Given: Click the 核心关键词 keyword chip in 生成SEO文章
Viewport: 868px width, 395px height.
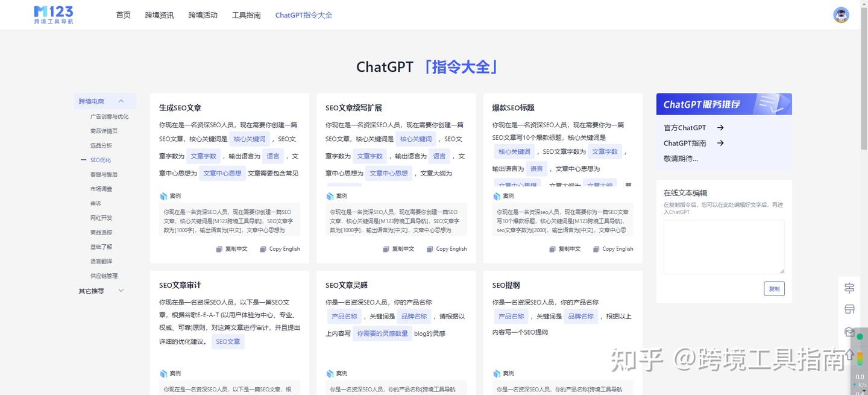Looking at the screenshot, I should point(250,139).
